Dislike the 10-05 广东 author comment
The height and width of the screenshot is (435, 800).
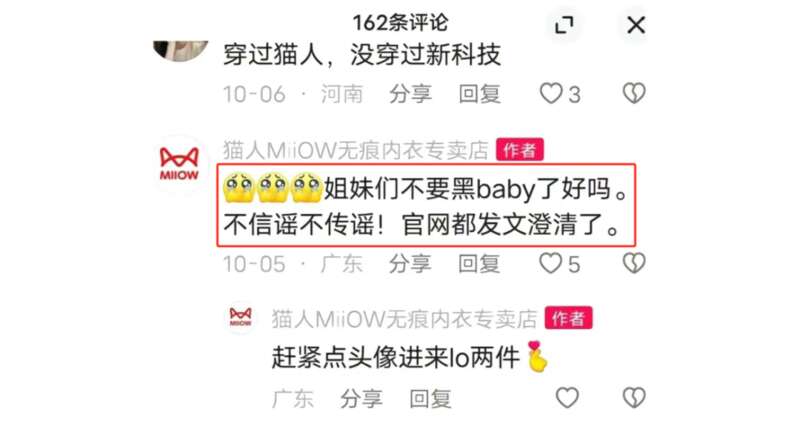point(634,263)
